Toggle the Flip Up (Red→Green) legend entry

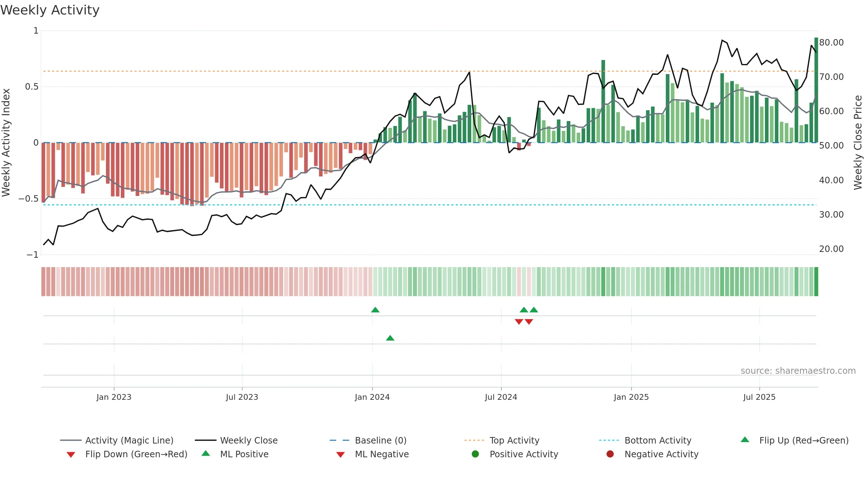795,440
